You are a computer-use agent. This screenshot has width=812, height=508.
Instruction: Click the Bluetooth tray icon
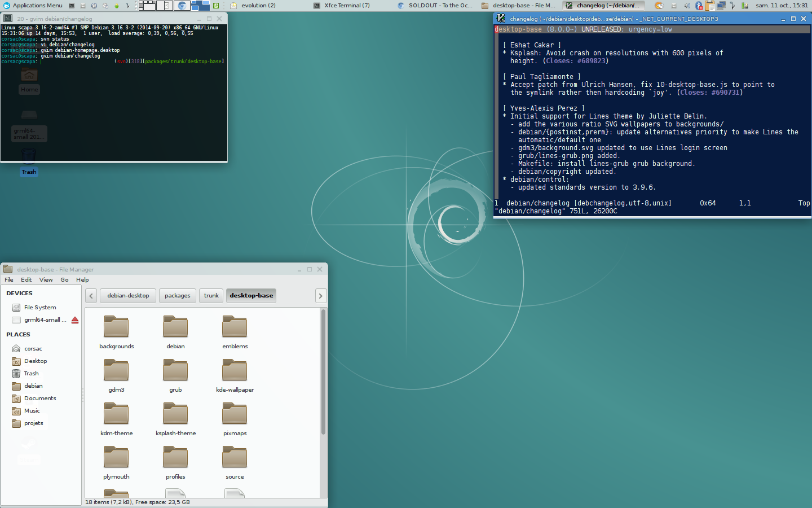tap(699, 6)
